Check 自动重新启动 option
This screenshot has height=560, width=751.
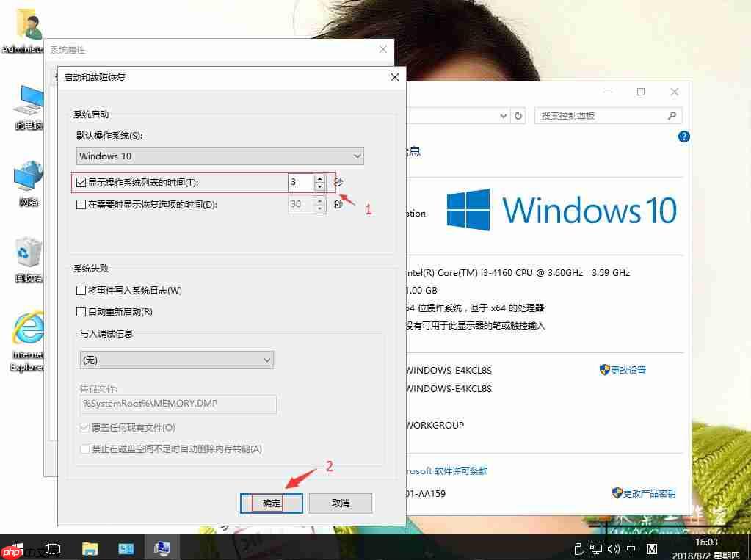pos(81,312)
